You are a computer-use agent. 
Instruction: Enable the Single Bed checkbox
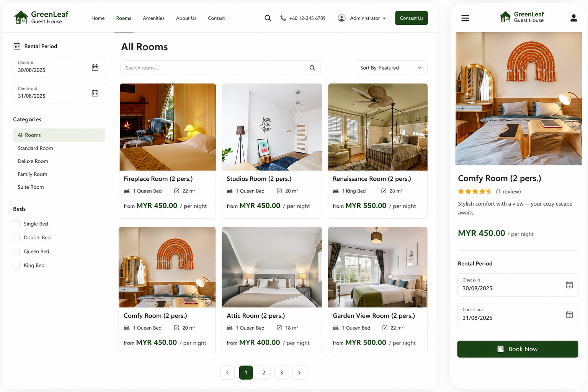[x=16, y=224]
